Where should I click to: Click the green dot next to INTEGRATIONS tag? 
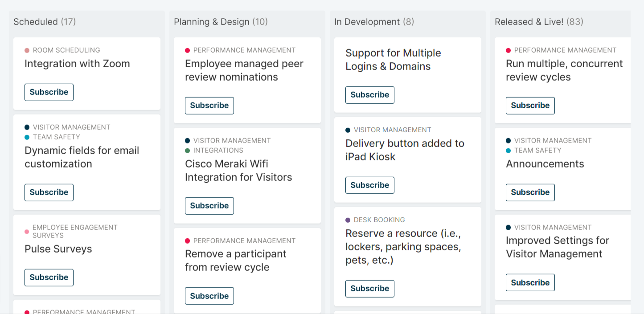click(x=188, y=151)
